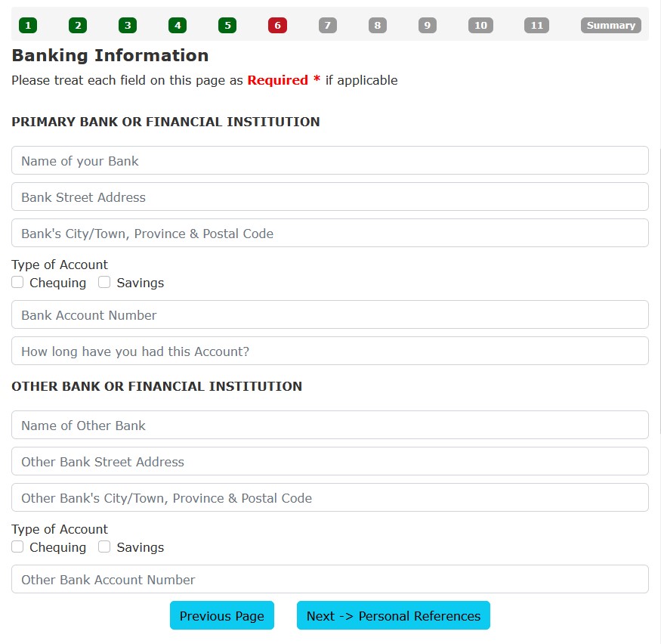Image resolution: width=661 pixels, height=644 pixels.
Task: Focus the 'How long have you had this Account?' field
Action: [x=329, y=351]
